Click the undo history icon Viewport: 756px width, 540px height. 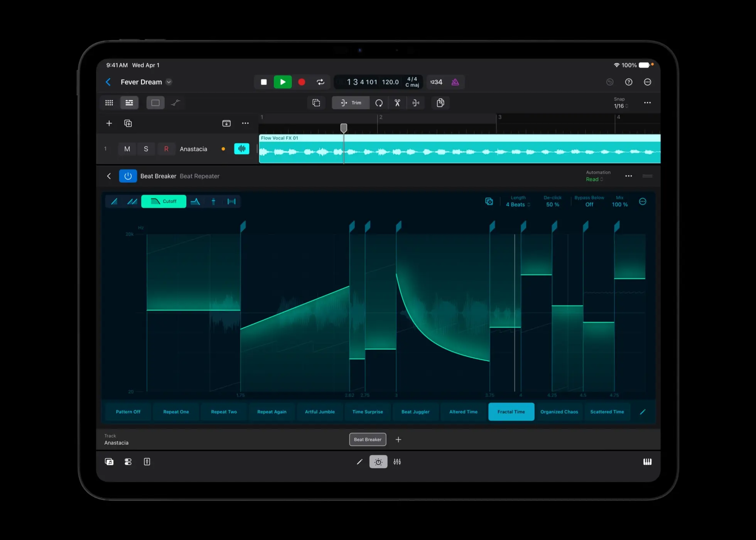click(x=610, y=82)
